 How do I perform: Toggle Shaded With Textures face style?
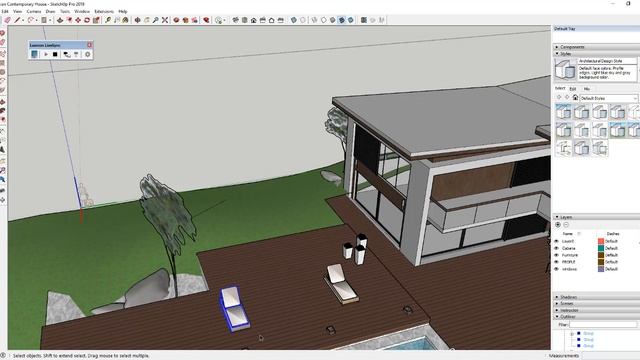(342, 20)
